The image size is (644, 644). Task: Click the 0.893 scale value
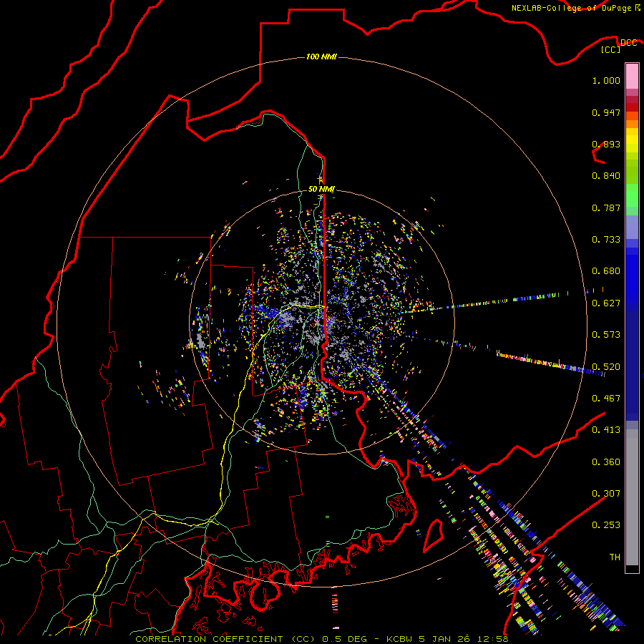click(606, 144)
